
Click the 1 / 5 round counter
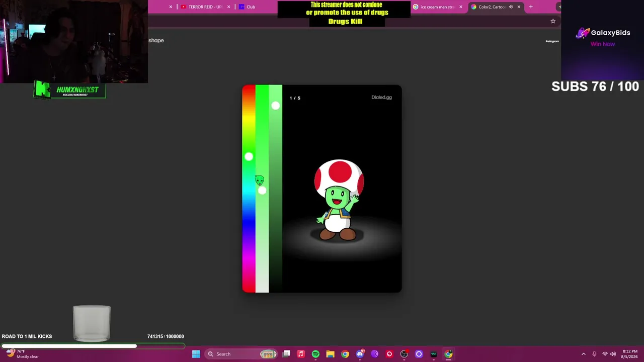(x=295, y=98)
